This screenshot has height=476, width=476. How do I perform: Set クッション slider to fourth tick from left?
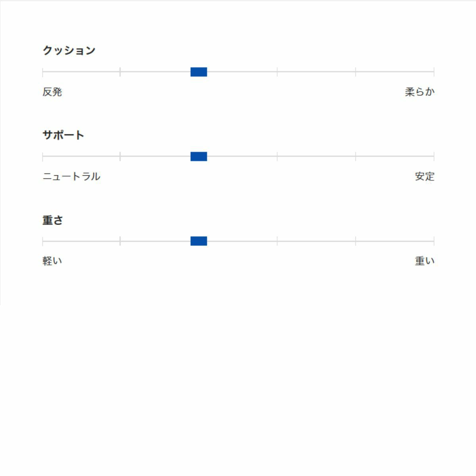[x=277, y=72]
